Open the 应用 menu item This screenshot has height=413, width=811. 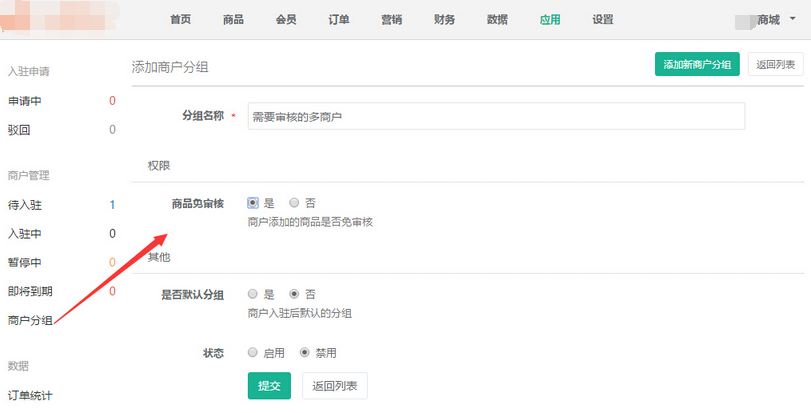click(x=550, y=20)
